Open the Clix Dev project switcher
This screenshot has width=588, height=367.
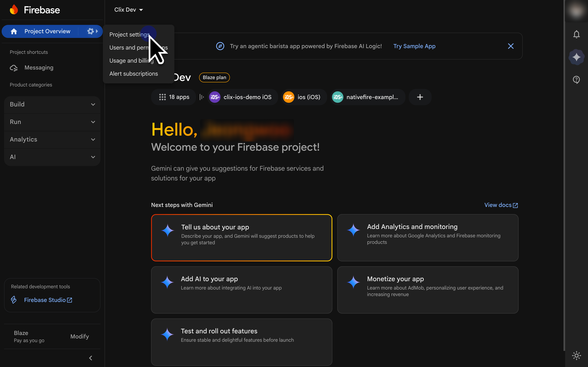coord(128,10)
